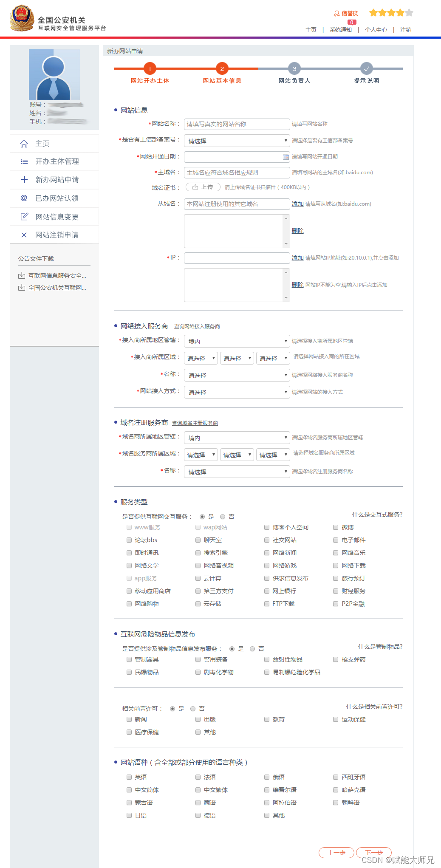Click in the 主域名 input field
The height and width of the screenshot is (868, 441).
[237, 172]
